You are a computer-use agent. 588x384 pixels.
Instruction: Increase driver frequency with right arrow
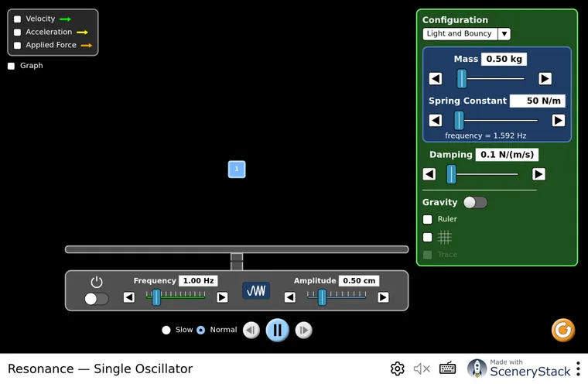point(222,297)
